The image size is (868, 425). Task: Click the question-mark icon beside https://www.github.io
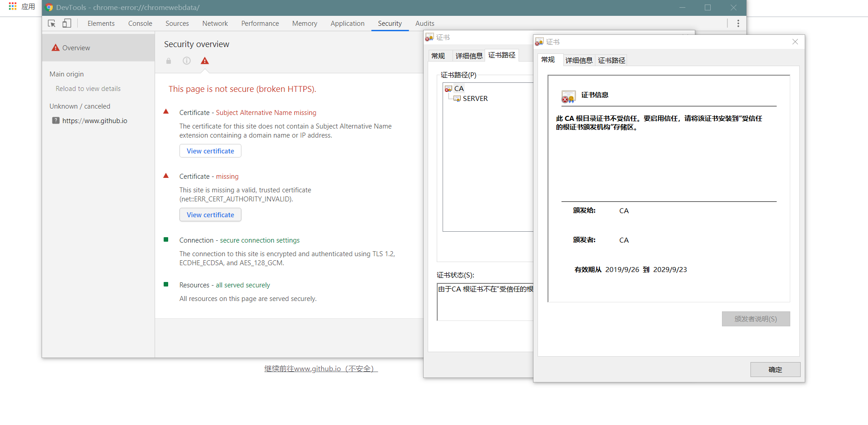click(x=56, y=120)
